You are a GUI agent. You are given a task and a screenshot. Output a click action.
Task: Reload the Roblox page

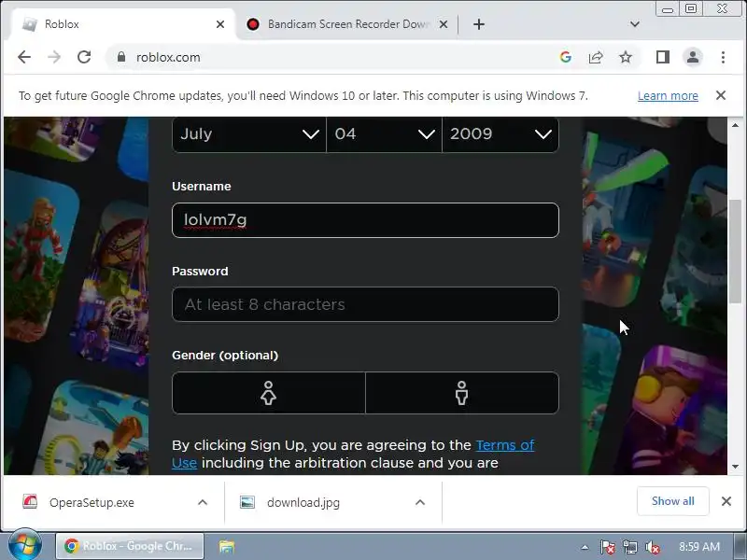[84, 57]
